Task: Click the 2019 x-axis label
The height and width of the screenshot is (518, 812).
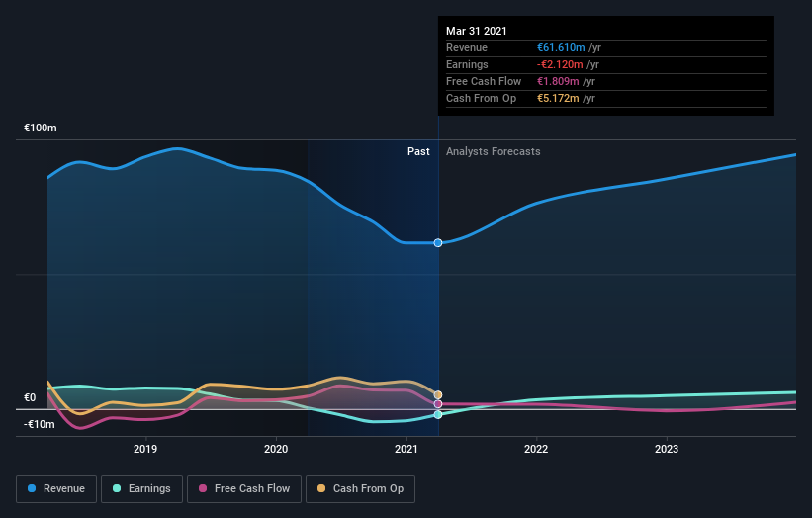Action: pos(145,449)
